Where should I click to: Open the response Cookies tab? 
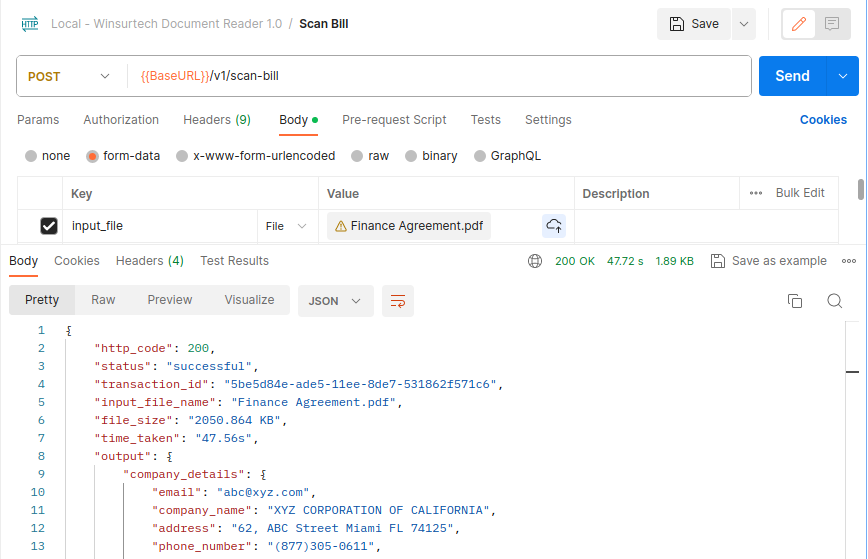point(77,261)
